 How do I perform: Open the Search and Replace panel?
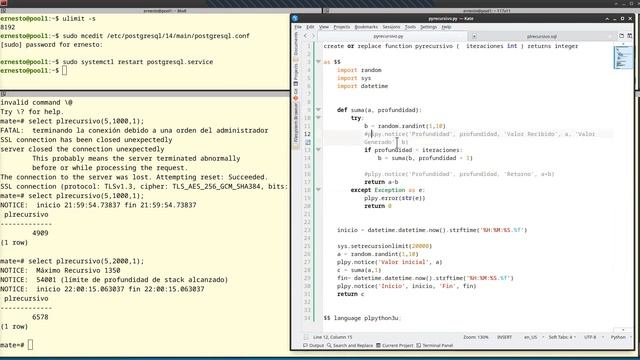(x=350, y=345)
